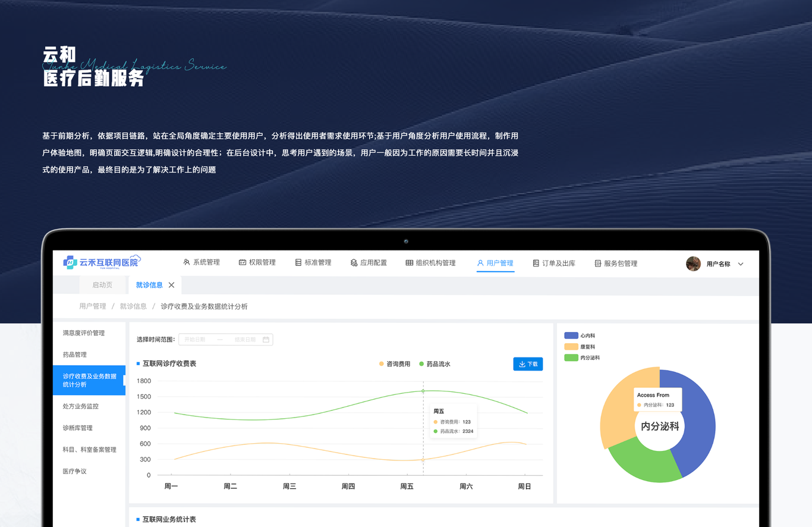Click the 标准管理 menu icon
Viewport: 812px width, 527px height.
click(x=298, y=262)
